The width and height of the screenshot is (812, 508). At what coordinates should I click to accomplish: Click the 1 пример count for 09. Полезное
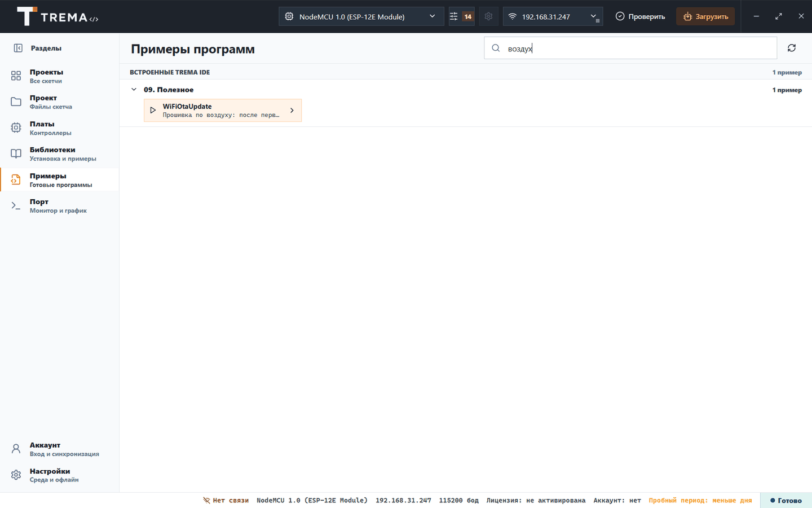(x=787, y=90)
